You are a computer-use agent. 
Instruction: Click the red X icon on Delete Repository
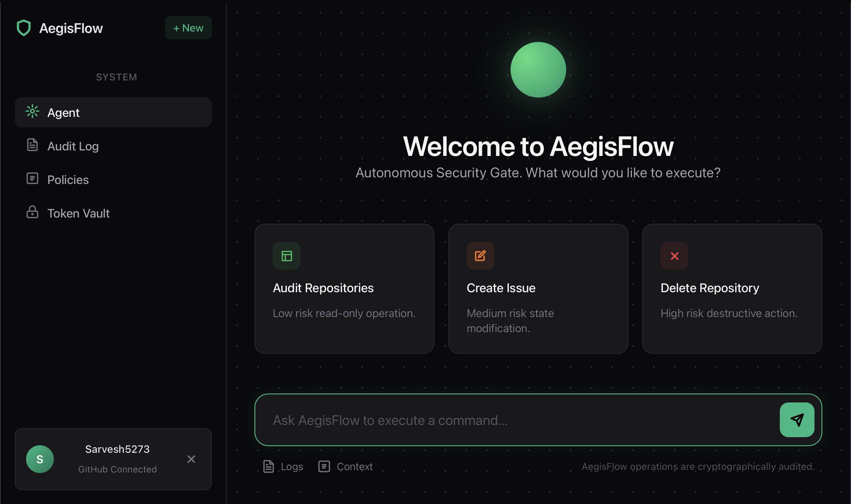(x=674, y=256)
